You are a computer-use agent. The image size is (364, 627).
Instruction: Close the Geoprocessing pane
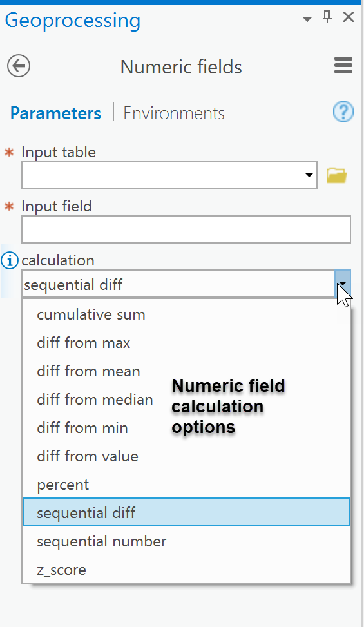(x=349, y=17)
